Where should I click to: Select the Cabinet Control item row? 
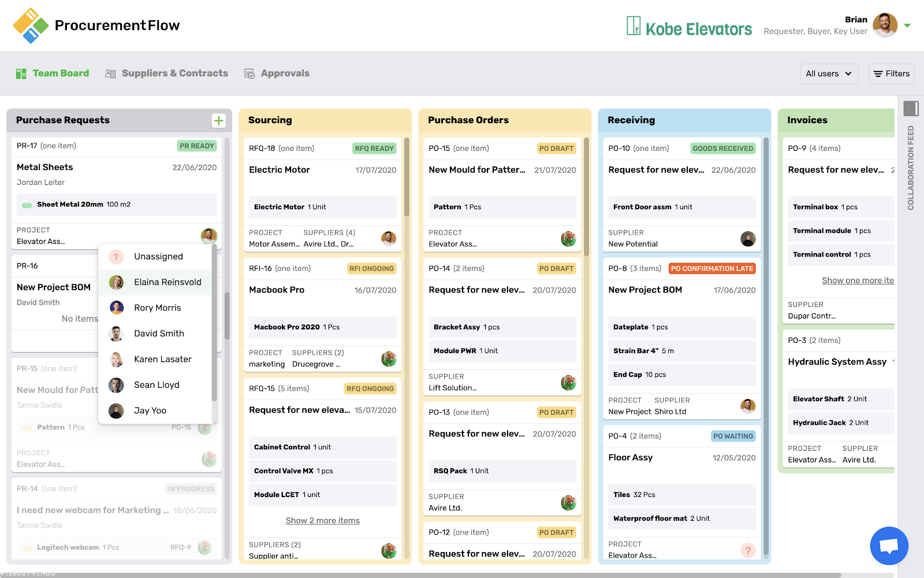323,447
